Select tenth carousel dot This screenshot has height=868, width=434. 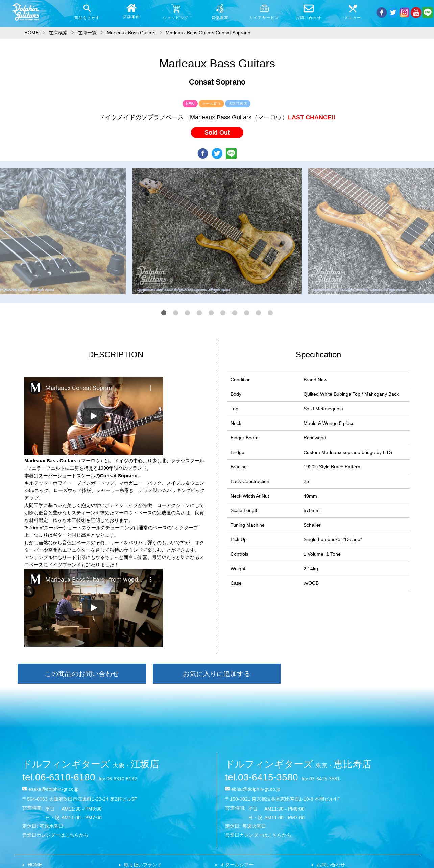[270, 313]
